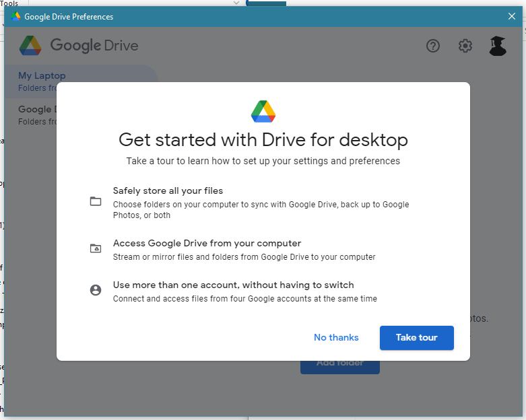This screenshot has width=526, height=420.
Task: Click the account profile avatar
Action: point(498,46)
